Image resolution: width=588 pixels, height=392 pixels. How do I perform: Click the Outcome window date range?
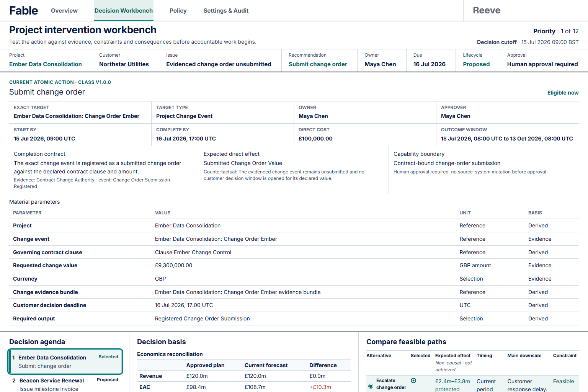click(507, 139)
